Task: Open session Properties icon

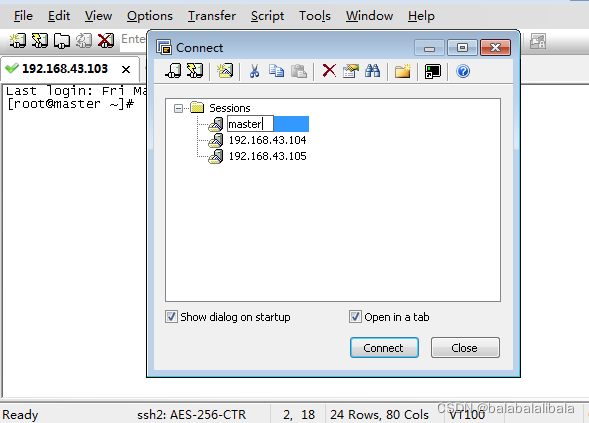Action: click(x=350, y=71)
